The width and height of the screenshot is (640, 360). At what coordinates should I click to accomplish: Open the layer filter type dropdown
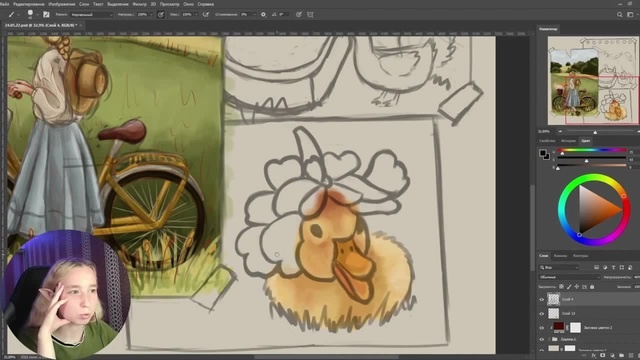pyautogui.click(x=559, y=268)
